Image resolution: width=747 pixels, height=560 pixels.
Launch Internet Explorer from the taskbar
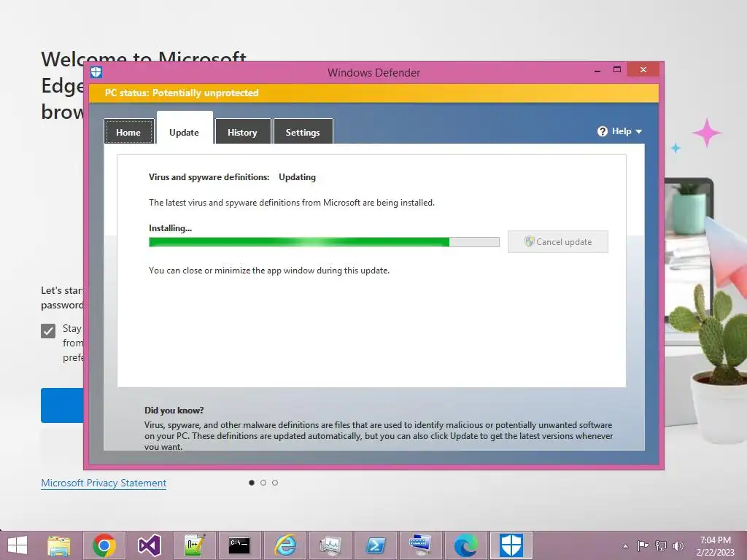point(285,545)
